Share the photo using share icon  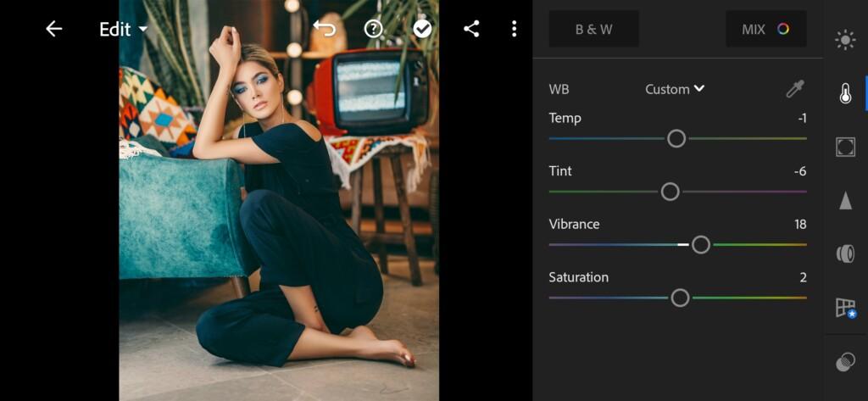pos(471,29)
